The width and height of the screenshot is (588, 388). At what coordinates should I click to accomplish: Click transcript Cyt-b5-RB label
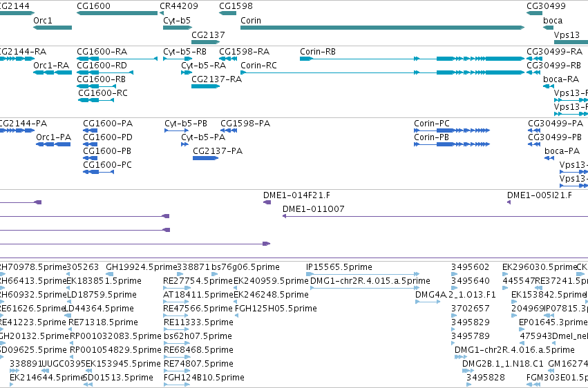click(185, 52)
